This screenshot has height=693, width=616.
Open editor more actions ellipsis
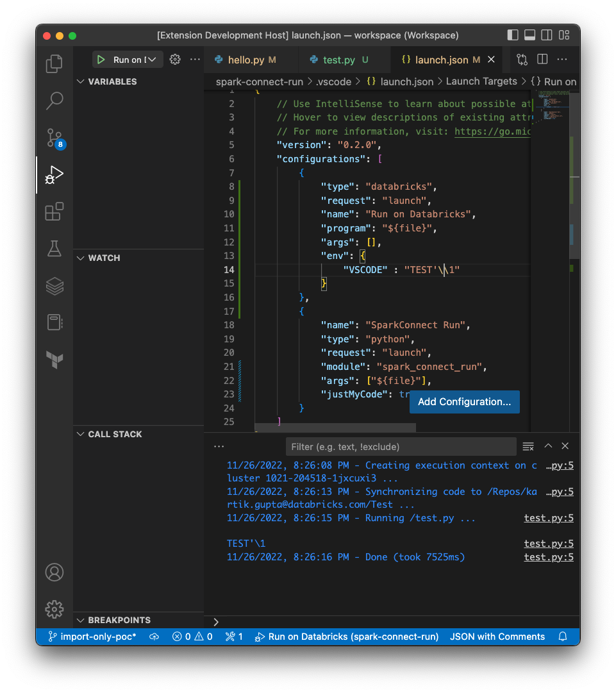point(562,59)
